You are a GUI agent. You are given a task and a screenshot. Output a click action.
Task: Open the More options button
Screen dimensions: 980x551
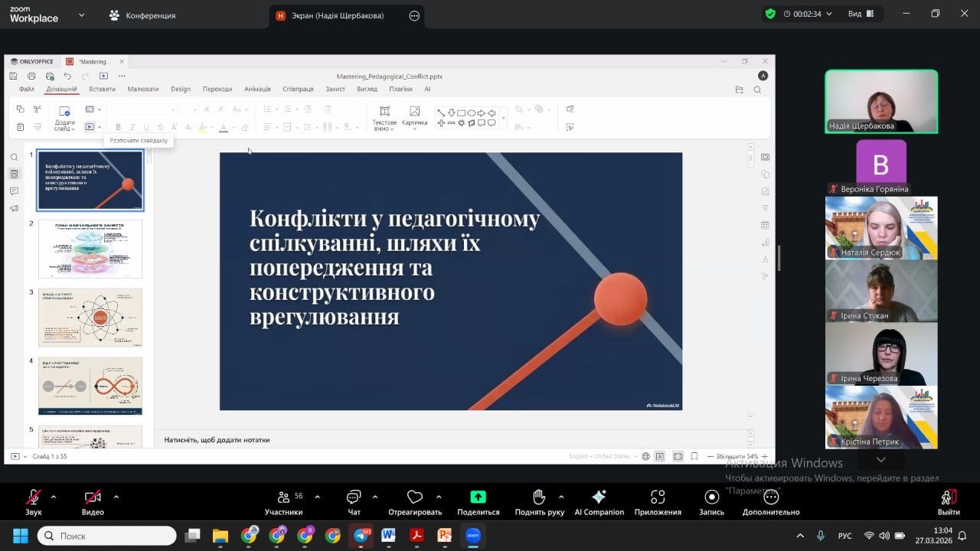(770, 502)
